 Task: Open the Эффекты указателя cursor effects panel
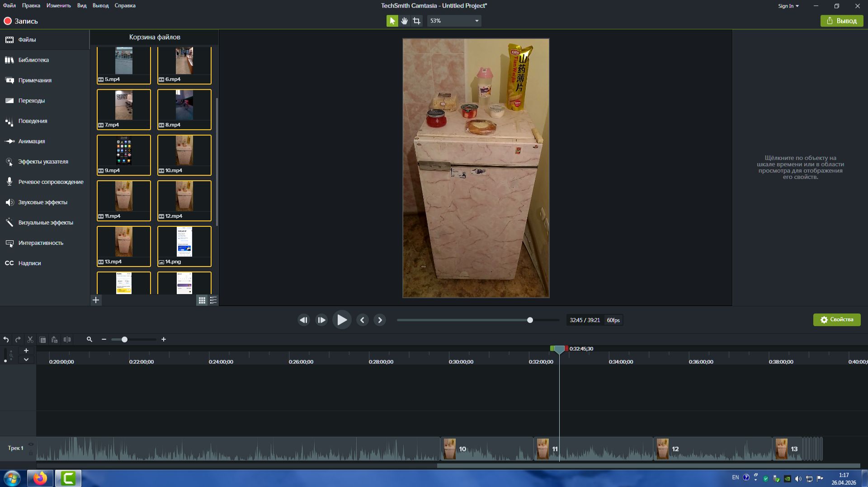45,162
